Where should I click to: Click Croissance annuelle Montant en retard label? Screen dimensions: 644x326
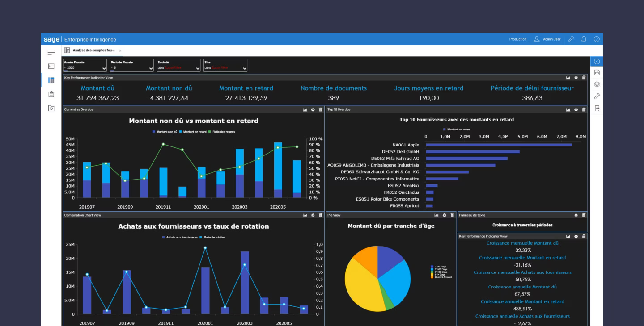522,301
